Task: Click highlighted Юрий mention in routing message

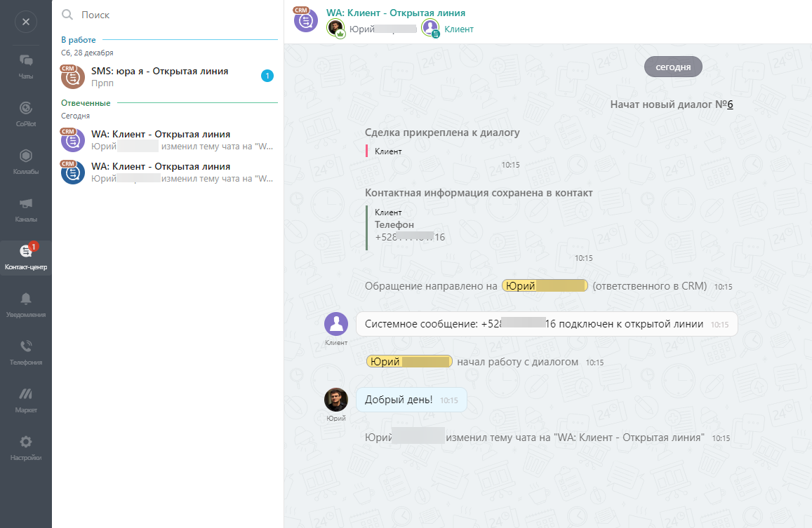Action: (545, 286)
